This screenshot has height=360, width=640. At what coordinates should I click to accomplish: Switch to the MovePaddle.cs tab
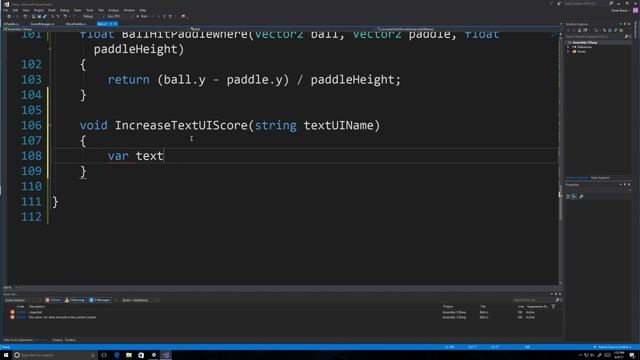pos(76,24)
